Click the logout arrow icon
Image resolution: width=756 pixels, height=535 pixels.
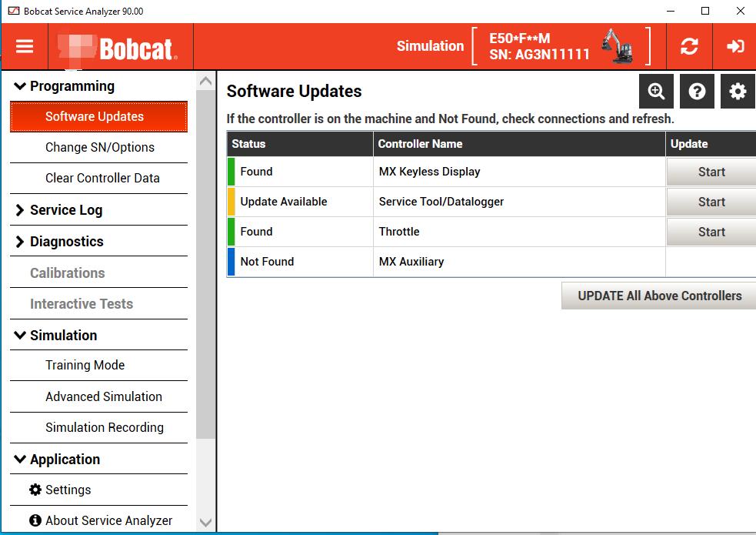pos(735,46)
